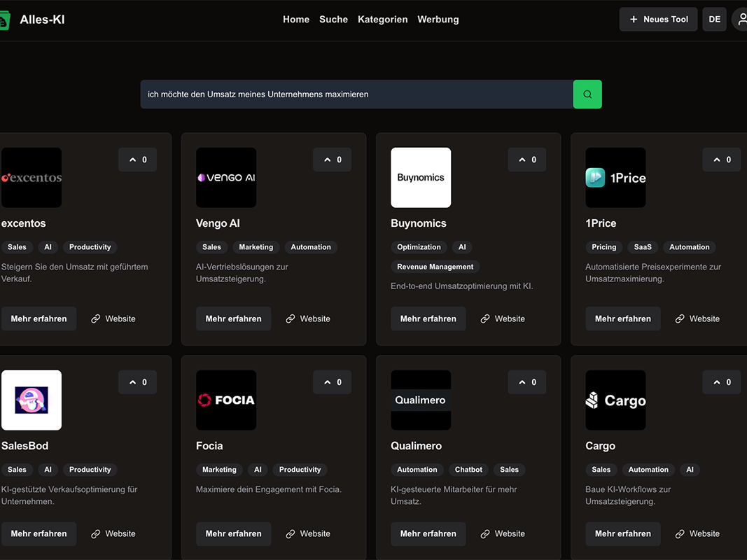Upvote the Focia tool

click(332, 382)
